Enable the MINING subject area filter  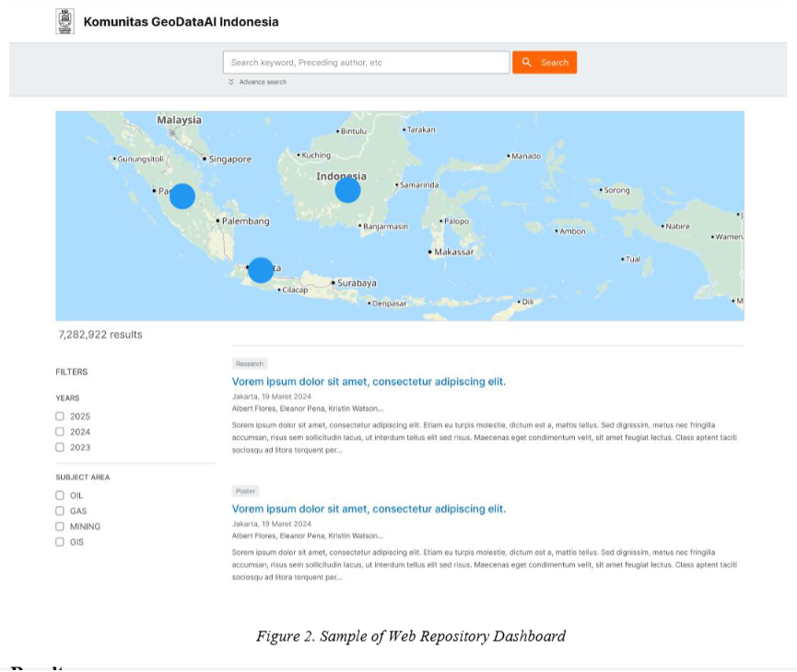click(x=60, y=525)
